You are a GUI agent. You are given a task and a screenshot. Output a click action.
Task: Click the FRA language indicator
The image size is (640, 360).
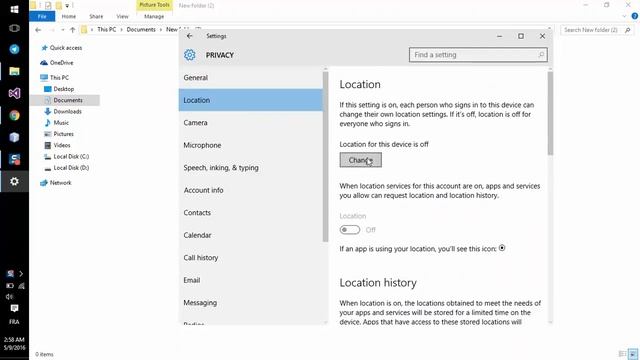pos(14,322)
